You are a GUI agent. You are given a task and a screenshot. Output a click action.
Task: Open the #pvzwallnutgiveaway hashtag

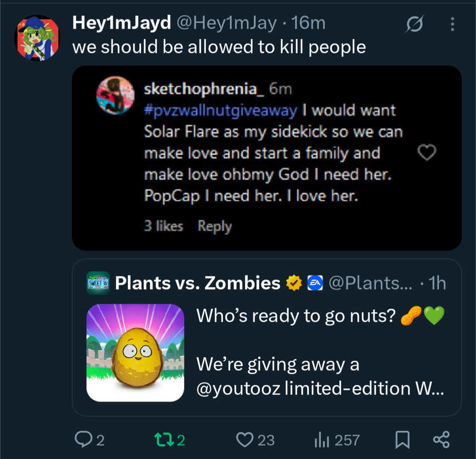(x=223, y=111)
